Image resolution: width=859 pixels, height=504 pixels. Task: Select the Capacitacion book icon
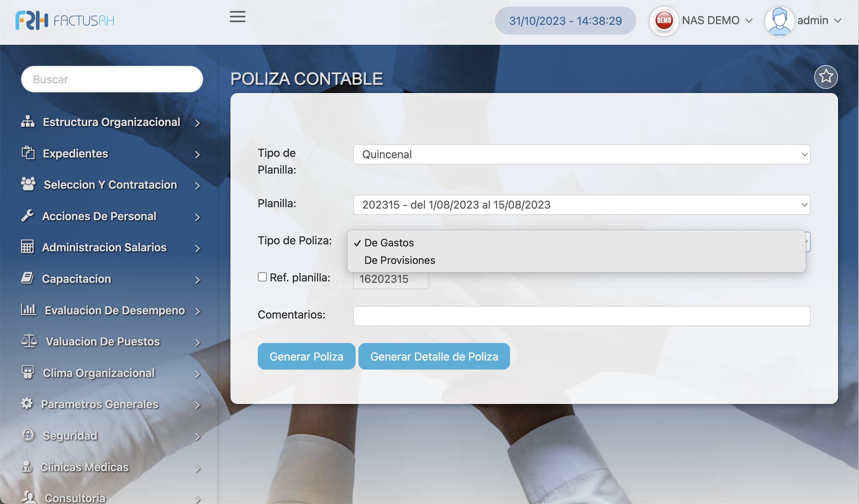click(x=27, y=278)
